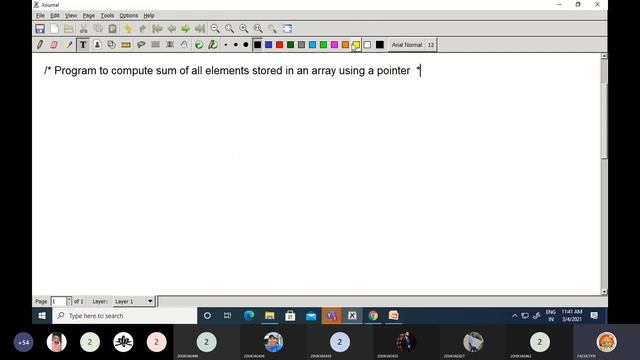Screen dimensions: 640x360
Task: Click the taskbar search box
Action: tap(124, 316)
